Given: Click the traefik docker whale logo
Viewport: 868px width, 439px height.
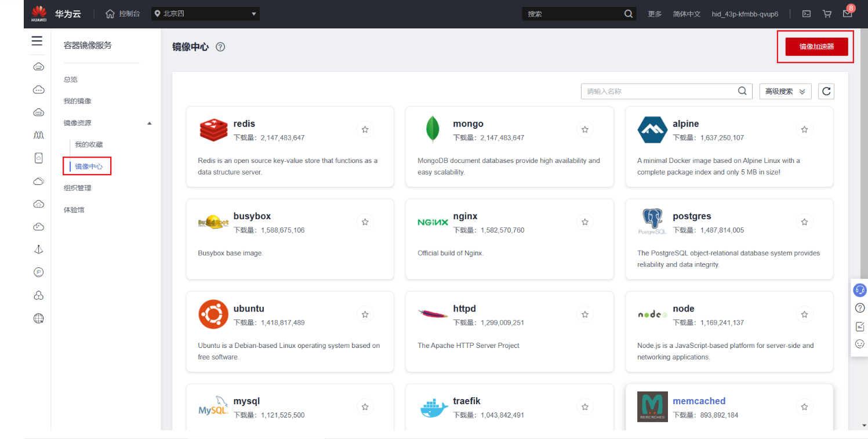Looking at the screenshot, I should 434,408.
